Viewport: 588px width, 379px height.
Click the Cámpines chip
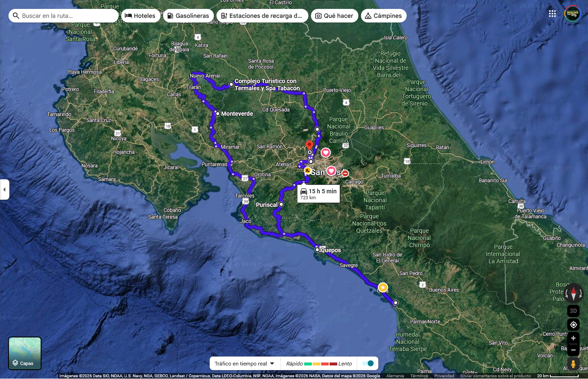click(383, 16)
